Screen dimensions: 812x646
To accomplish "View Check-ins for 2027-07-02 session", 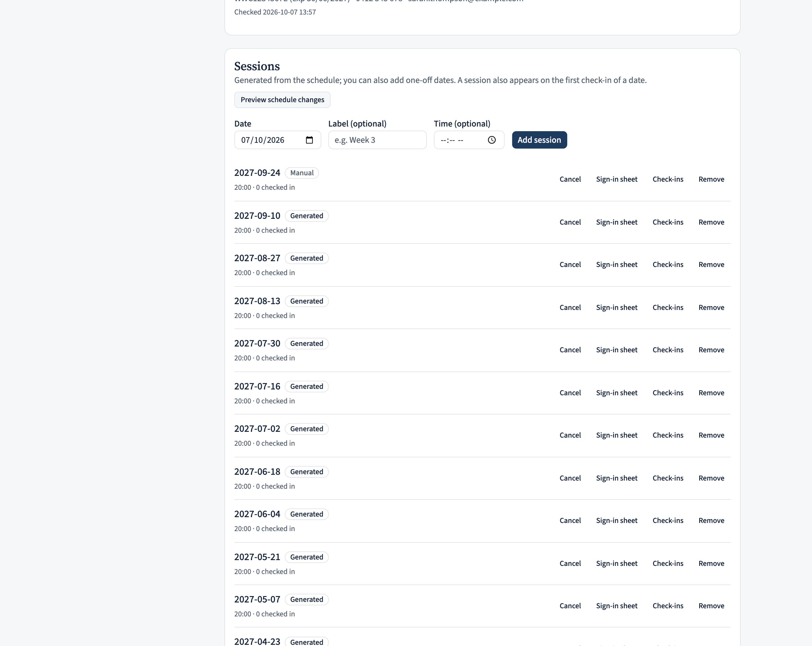I will coord(668,435).
